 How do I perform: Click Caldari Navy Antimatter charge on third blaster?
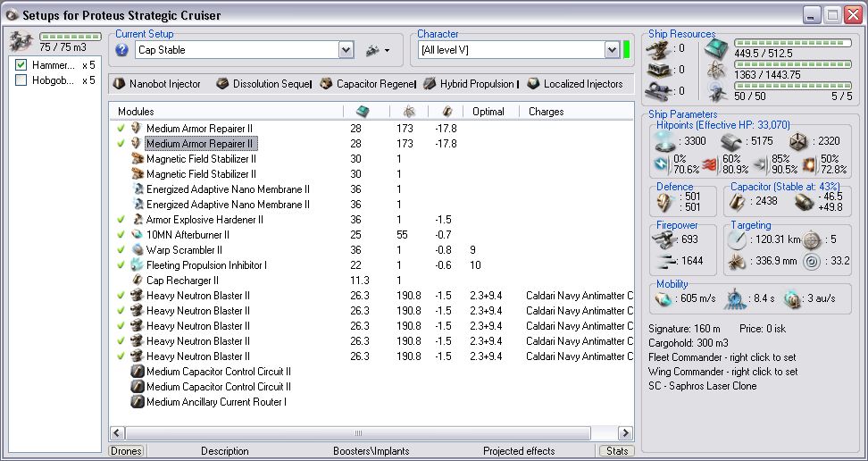click(579, 326)
